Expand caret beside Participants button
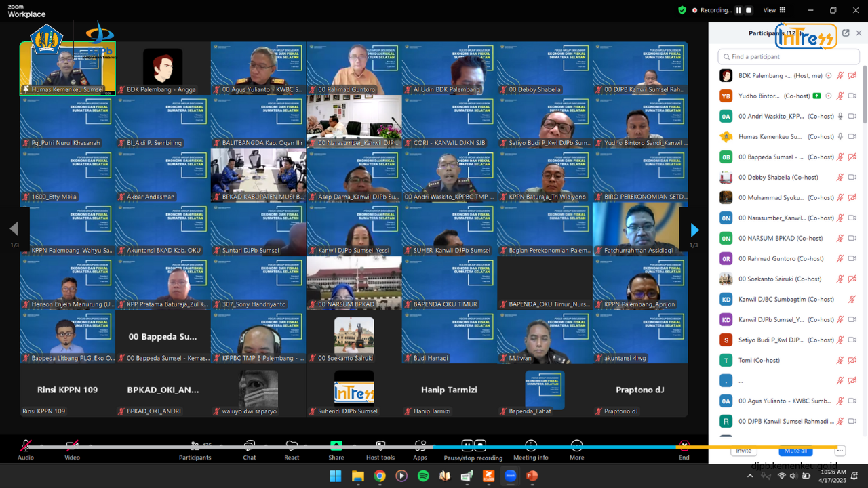This screenshot has height=488, width=868. pyautogui.click(x=220, y=445)
